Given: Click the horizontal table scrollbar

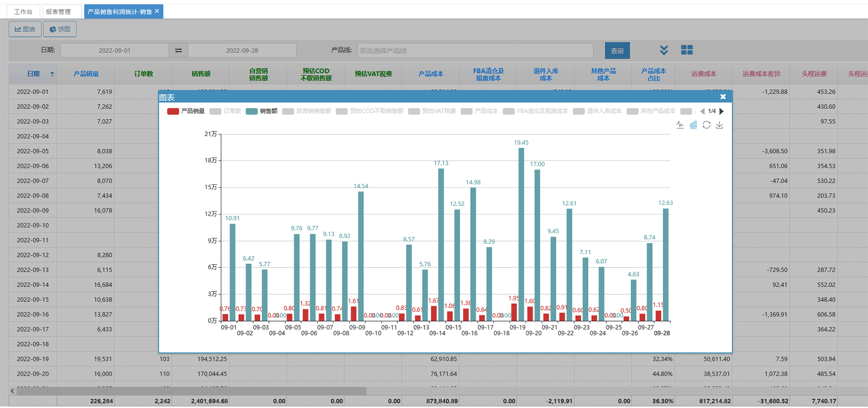Looking at the screenshot, I should 192,391.
